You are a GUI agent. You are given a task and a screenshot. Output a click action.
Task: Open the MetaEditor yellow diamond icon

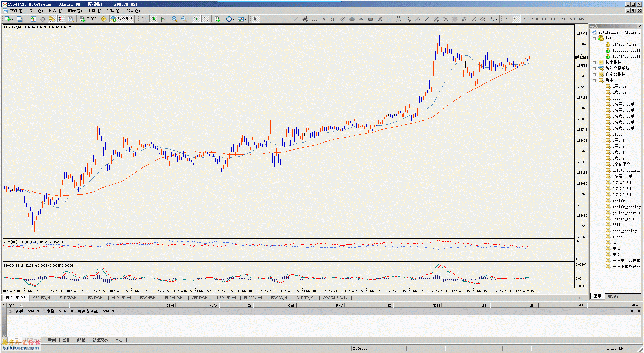pos(104,19)
